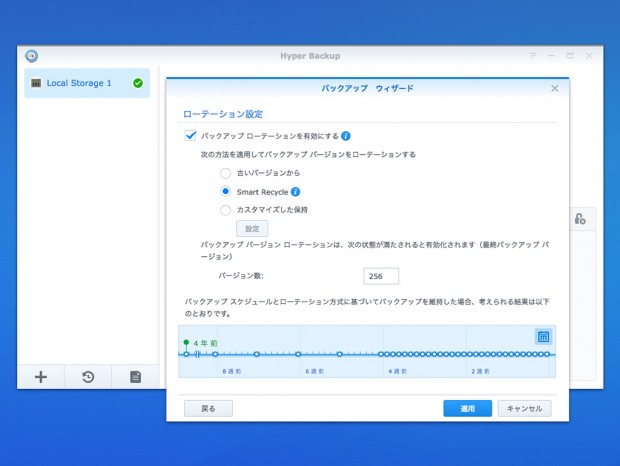
Task: Click the blue 適用 apply button
Action: click(467, 408)
